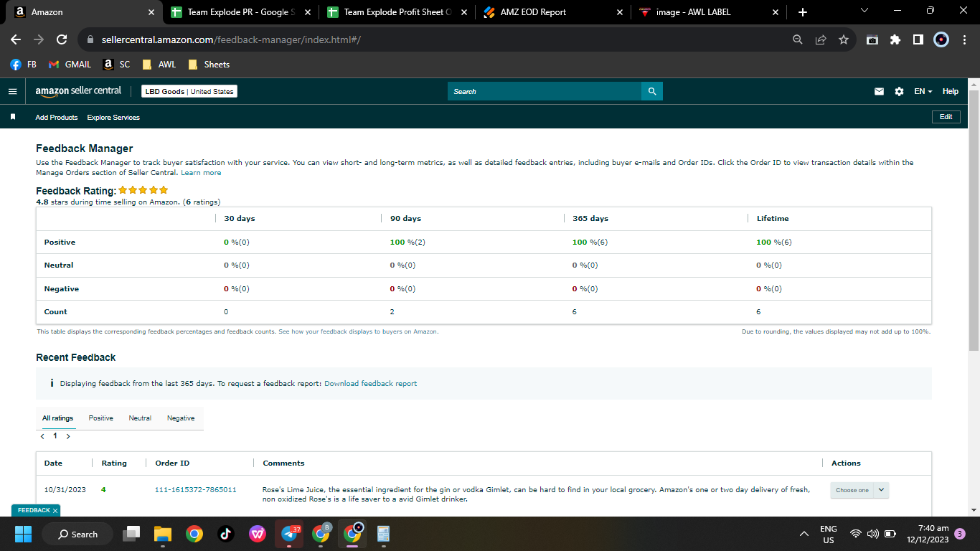
Task: Open the AWL bookmark folder
Action: (159, 64)
